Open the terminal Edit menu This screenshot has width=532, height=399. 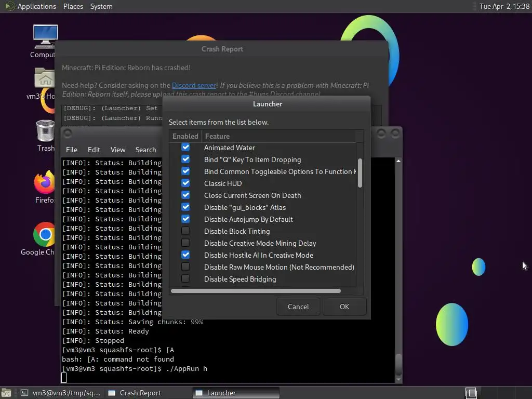click(x=94, y=150)
